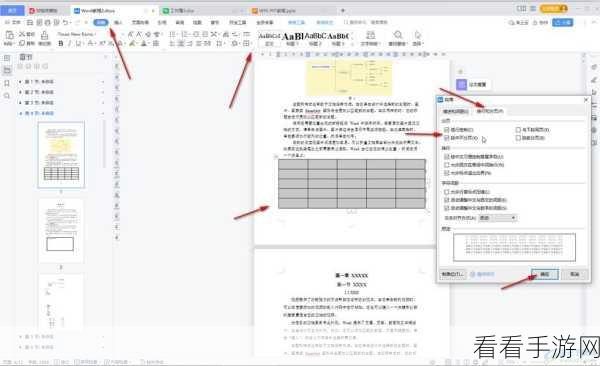This screenshot has height=366, width=600.
Task: Click yellow diagram image in document
Action: click(x=349, y=77)
